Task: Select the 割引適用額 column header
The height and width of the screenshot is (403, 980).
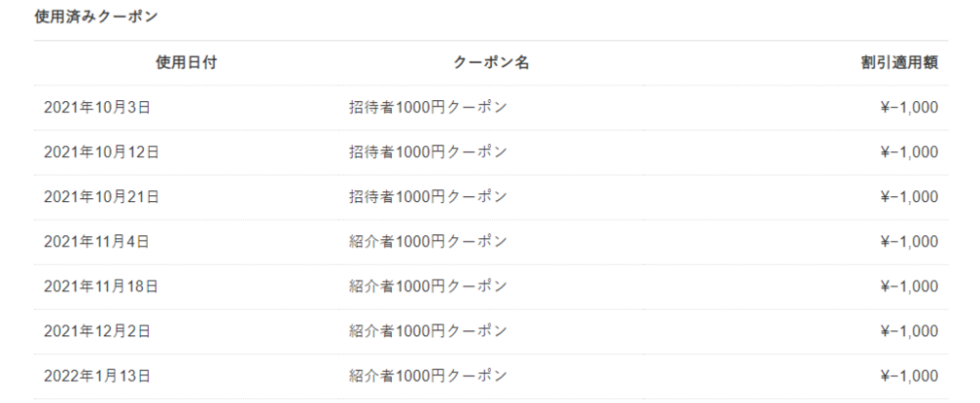Action: click(x=900, y=63)
